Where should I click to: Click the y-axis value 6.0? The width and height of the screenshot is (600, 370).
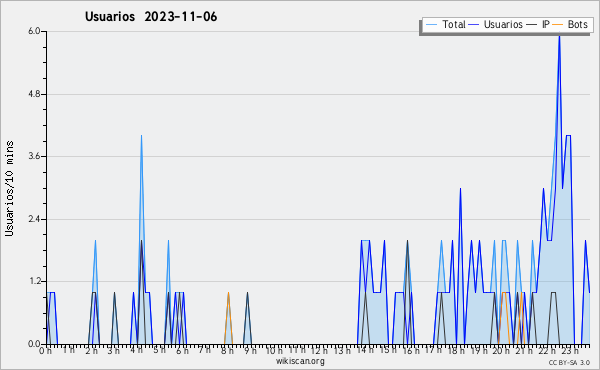34,31
